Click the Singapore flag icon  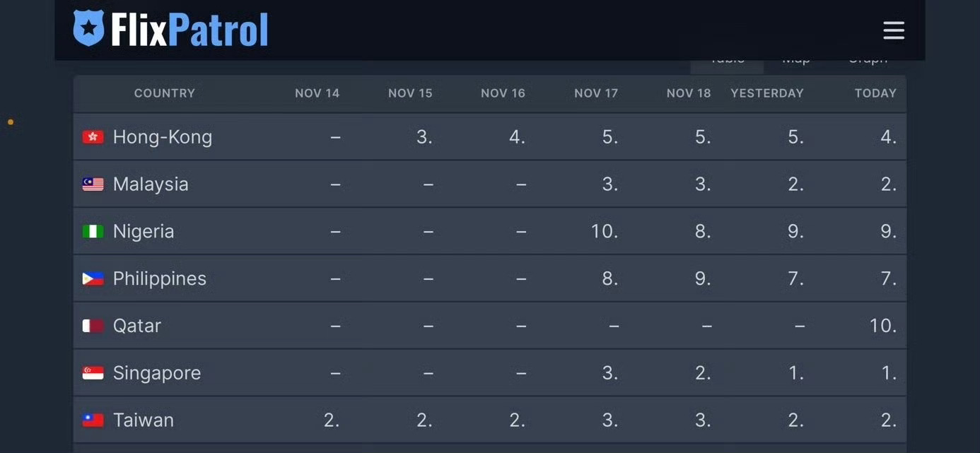[93, 373]
